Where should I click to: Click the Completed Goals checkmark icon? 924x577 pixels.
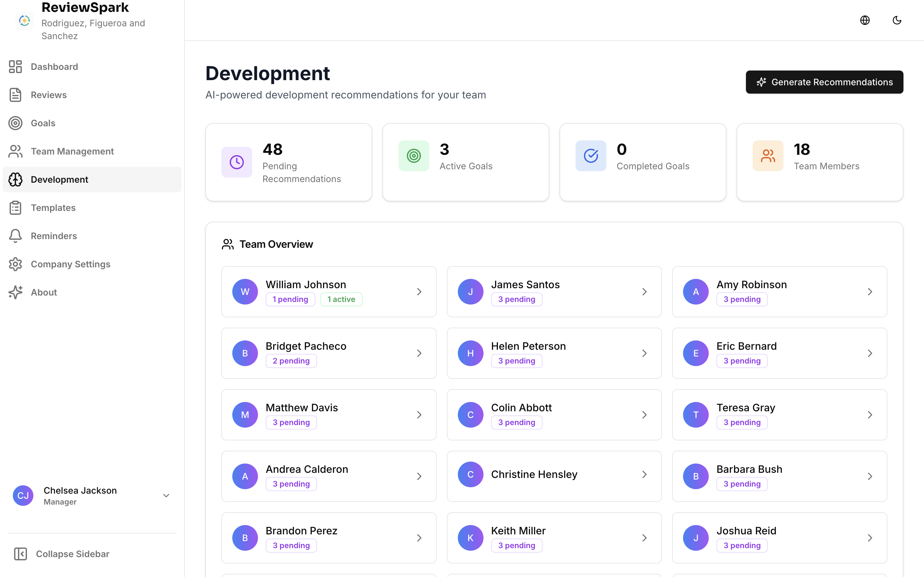point(591,156)
